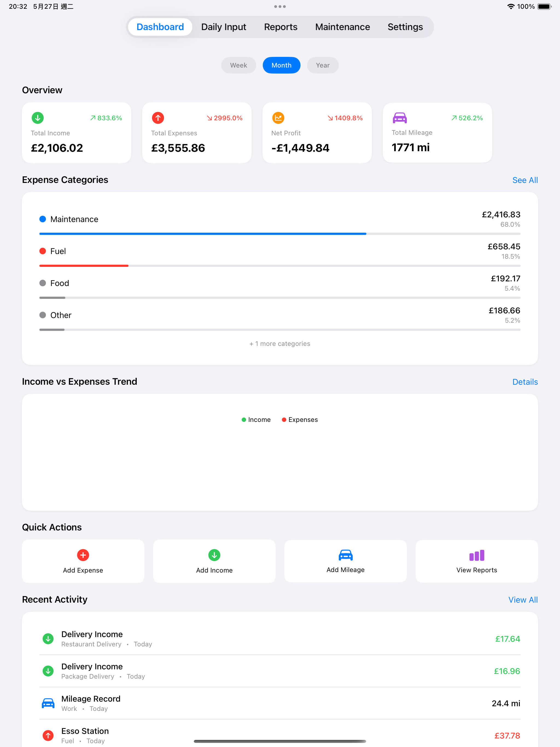This screenshot has height=747, width=560.
Task: Select the Month period filter
Action: coord(281,65)
